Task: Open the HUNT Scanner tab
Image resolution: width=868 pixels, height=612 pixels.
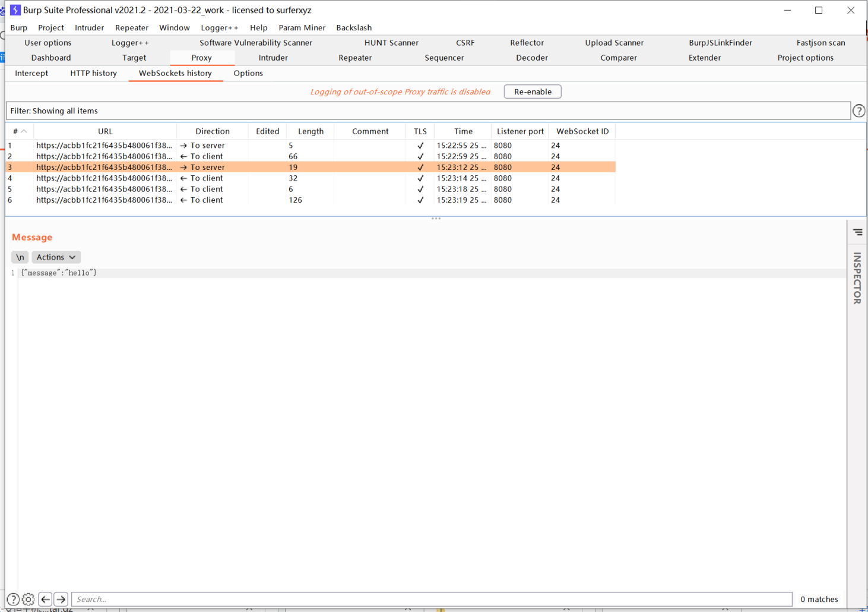Action: click(x=391, y=43)
